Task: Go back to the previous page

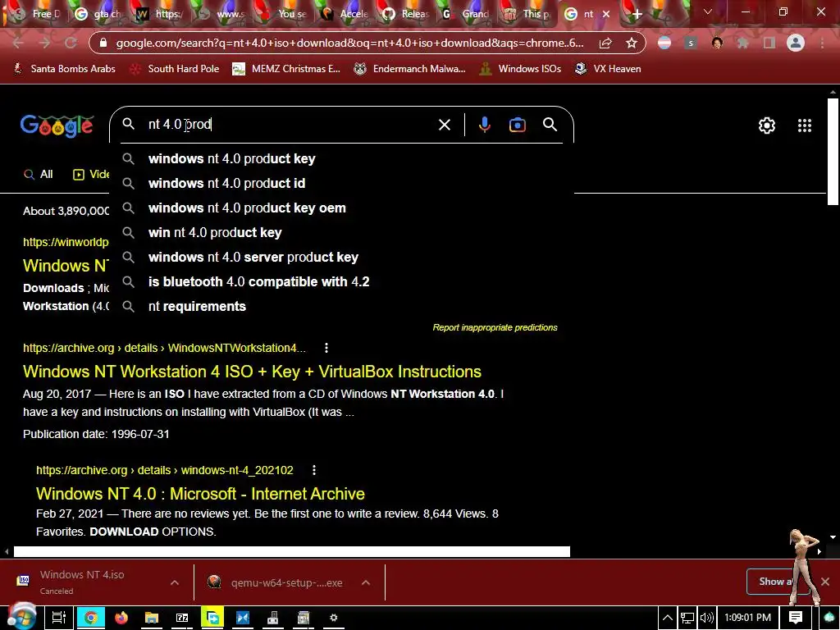Action: pyautogui.click(x=18, y=43)
